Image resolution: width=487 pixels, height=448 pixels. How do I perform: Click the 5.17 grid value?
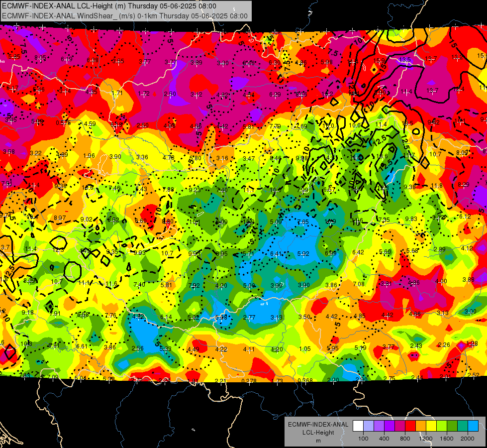[x=12, y=88]
